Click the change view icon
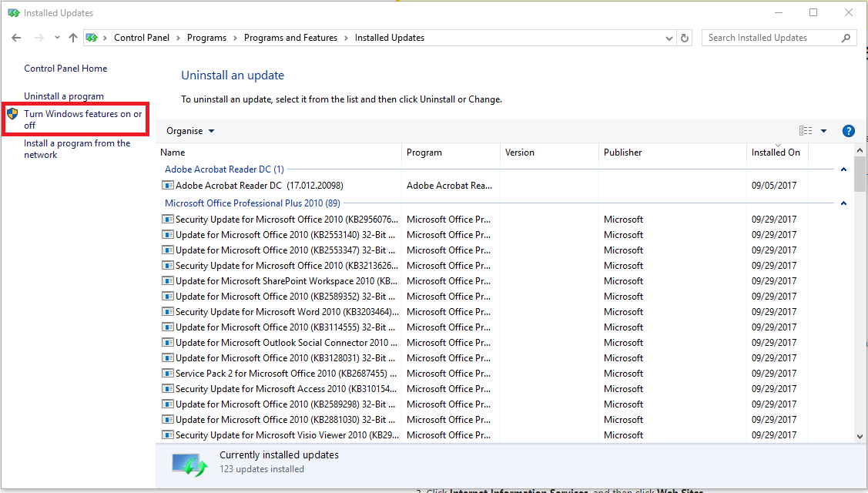Image resolution: width=868 pixels, height=493 pixels. [806, 131]
